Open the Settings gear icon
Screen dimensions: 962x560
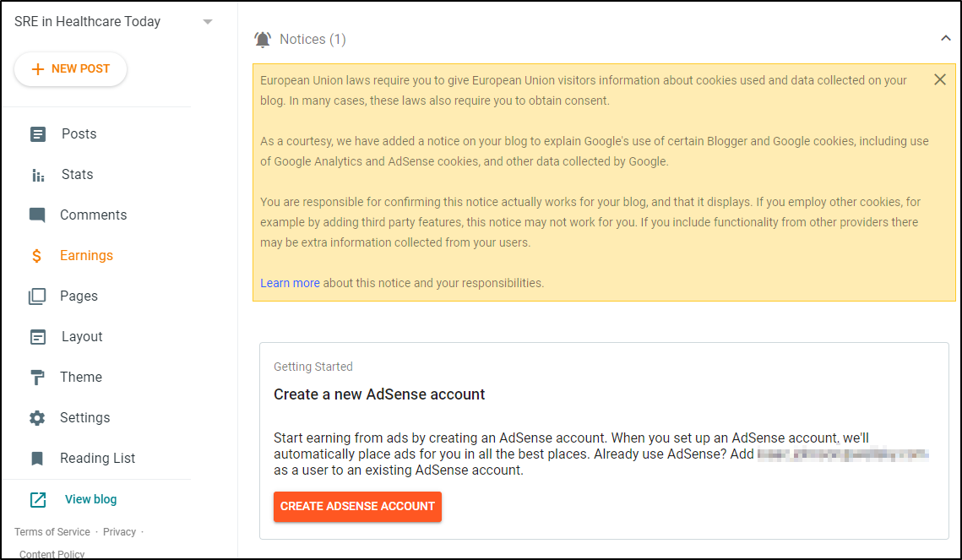point(37,418)
